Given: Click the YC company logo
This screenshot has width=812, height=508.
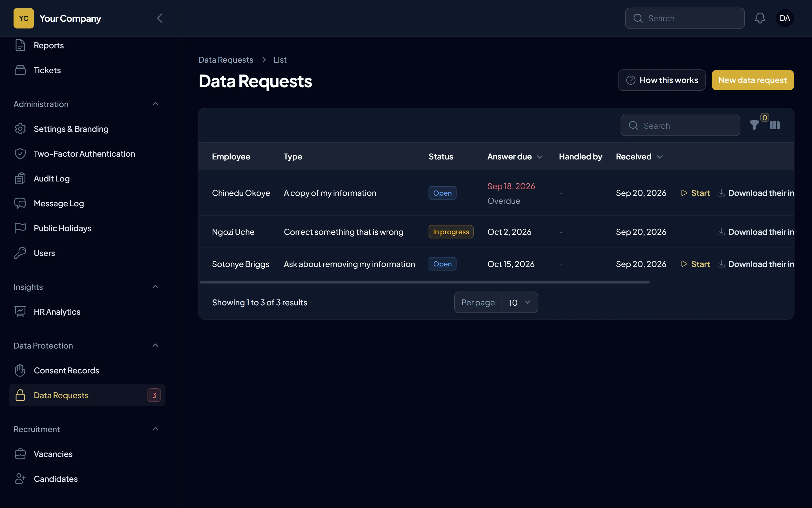Looking at the screenshot, I should pyautogui.click(x=23, y=18).
